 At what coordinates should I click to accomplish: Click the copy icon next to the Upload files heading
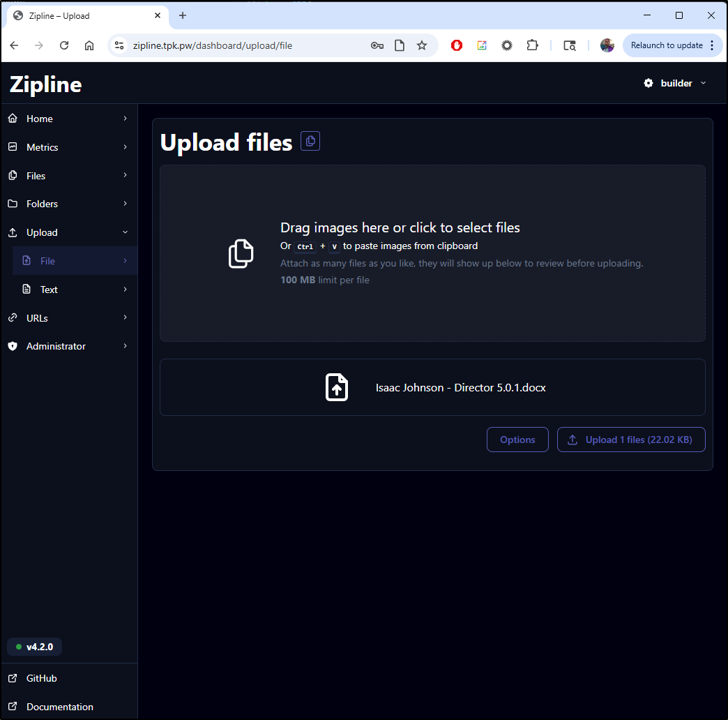click(x=310, y=141)
